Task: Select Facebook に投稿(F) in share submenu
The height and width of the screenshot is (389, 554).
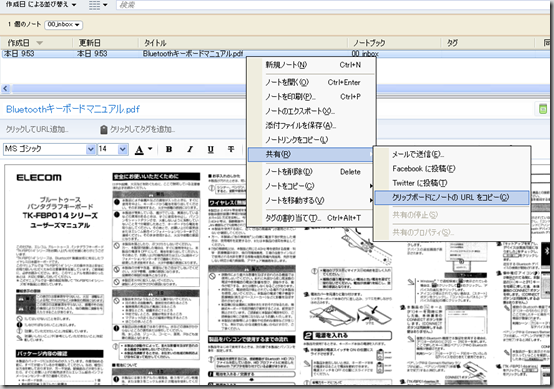Action: click(x=452, y=169)
